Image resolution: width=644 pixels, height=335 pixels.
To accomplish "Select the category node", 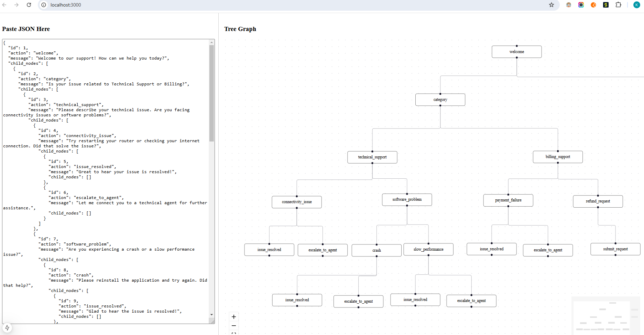I will click(440, 100).
